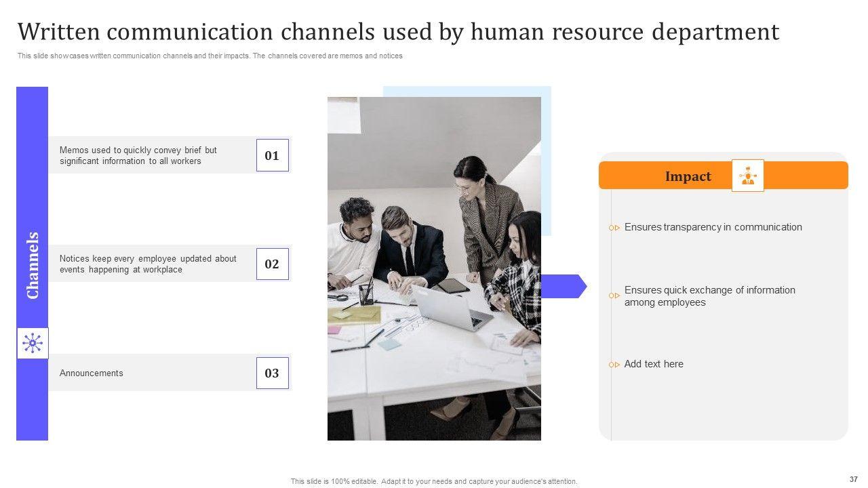Click the 'Notices keep every employee updated' text
Screen dimensions: 868x488
[148, 264]
